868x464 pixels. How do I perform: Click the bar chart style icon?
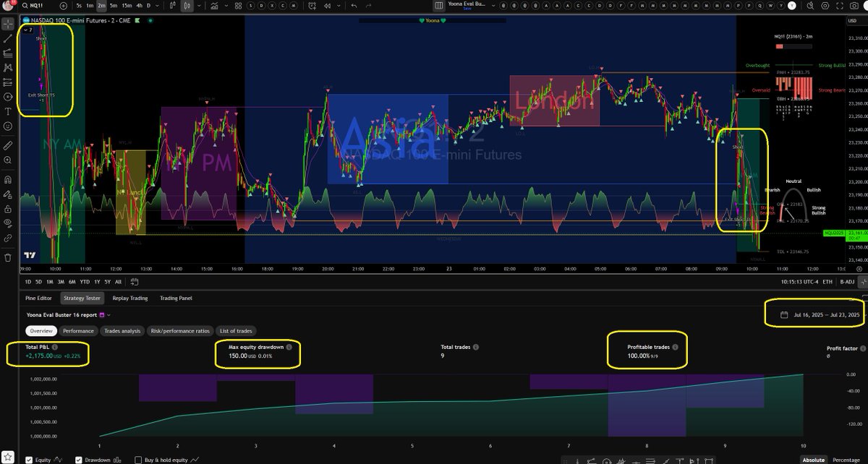click(x=174, y=6)
